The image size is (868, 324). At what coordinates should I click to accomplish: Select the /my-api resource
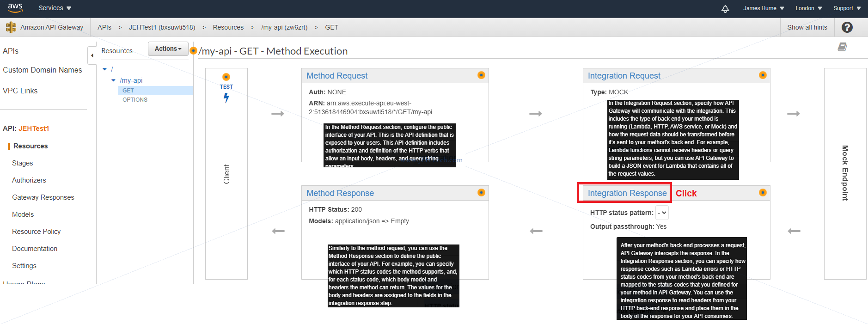click(x=131, y=80)
